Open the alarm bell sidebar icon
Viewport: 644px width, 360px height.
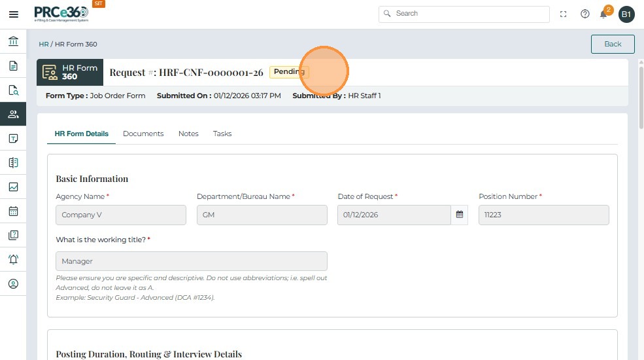tap(13, 259)
